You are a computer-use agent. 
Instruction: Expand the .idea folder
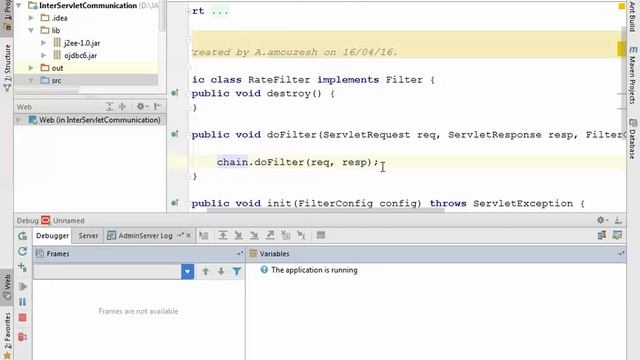click(31, 18)
